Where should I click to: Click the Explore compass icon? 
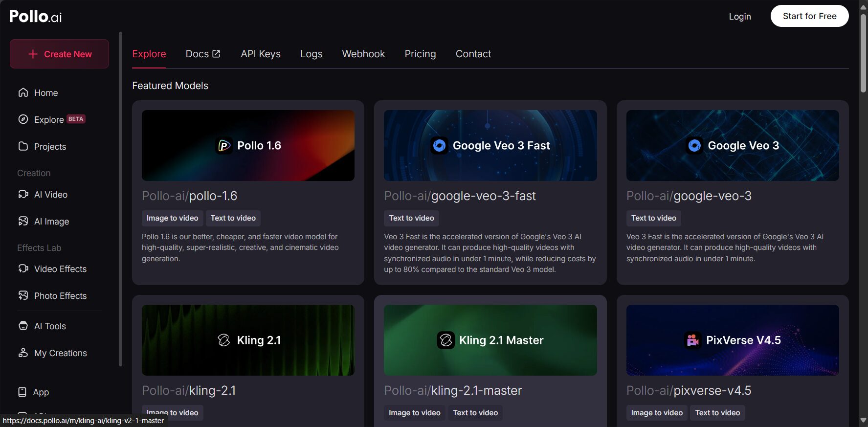[x=23, y=119]
